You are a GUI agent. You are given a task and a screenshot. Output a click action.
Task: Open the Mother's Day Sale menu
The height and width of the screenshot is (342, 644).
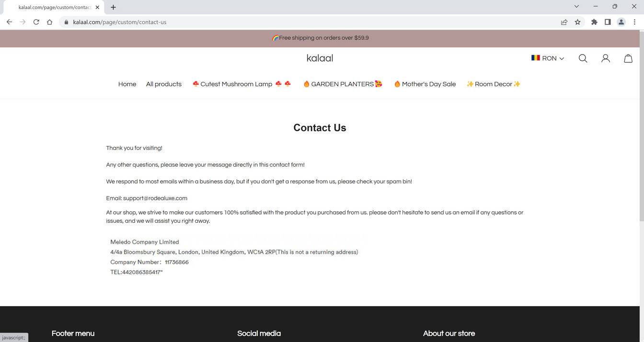425,84
